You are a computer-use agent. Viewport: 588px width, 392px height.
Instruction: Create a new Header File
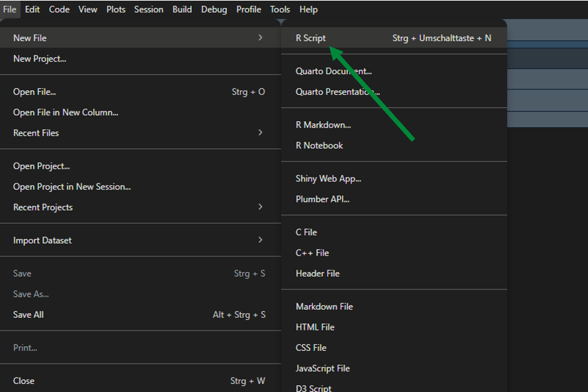[x=394, y=273]
